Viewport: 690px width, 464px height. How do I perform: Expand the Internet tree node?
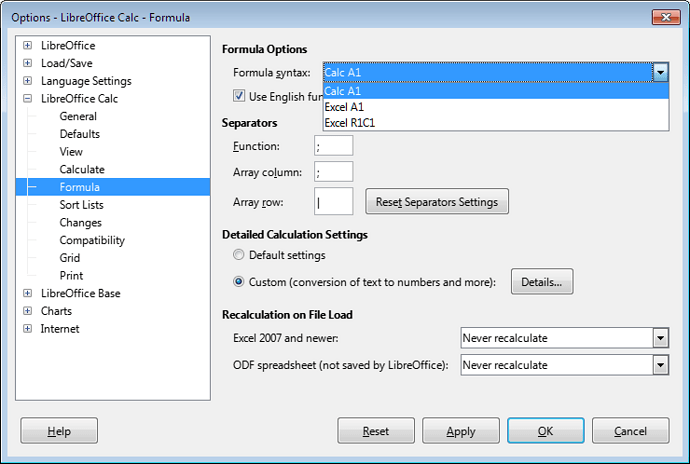tap(28, 328)
